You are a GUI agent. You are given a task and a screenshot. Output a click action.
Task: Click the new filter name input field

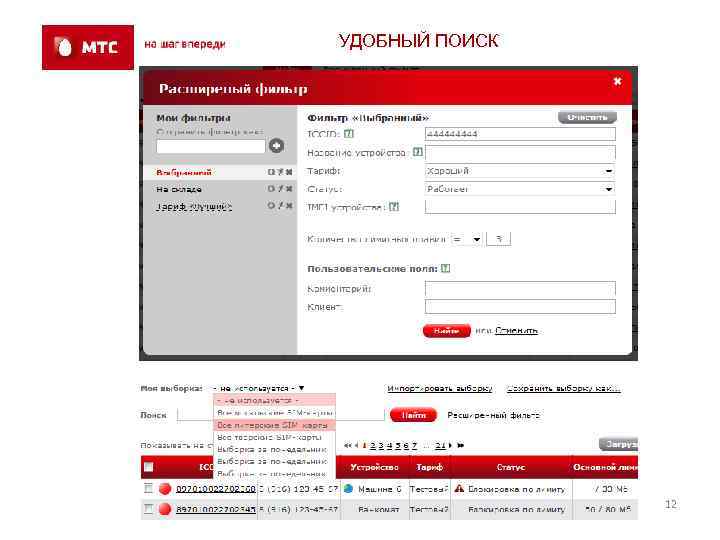tap(210, 146)
